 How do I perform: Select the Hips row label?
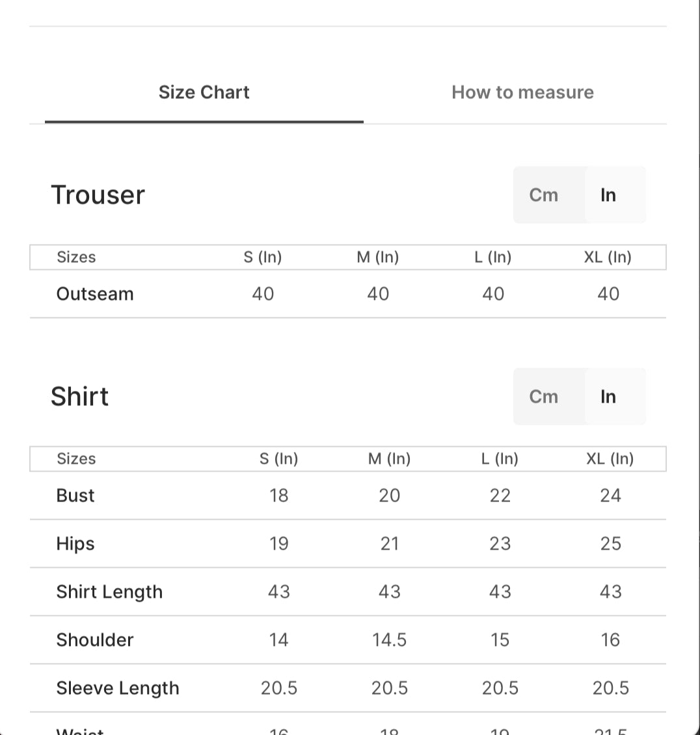75,544
